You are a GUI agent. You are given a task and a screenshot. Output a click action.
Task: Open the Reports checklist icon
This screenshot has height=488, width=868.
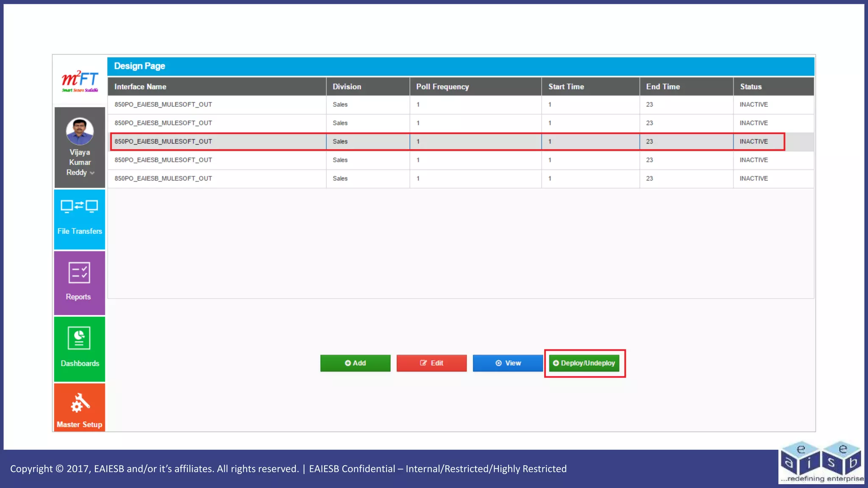pos(79,273)
